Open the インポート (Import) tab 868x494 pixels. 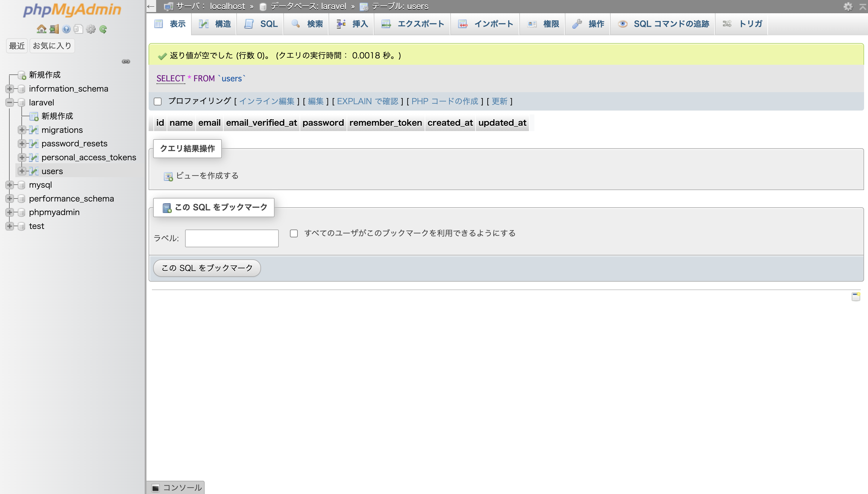pos(485,24)
